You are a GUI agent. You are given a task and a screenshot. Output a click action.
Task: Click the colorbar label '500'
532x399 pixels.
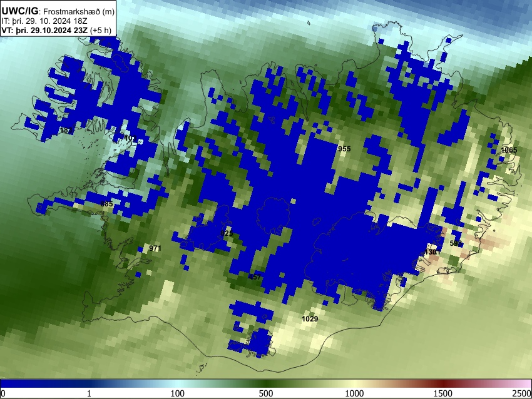pos(266,393)
